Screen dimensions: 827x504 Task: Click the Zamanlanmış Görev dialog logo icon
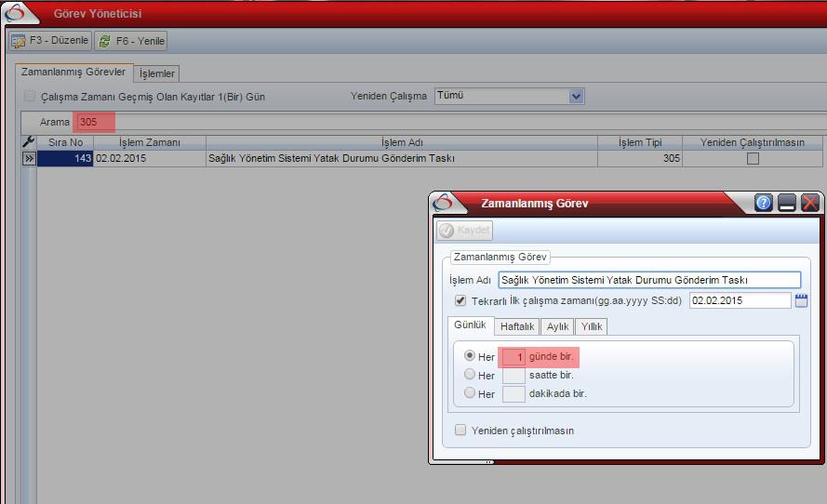(444, 203)
